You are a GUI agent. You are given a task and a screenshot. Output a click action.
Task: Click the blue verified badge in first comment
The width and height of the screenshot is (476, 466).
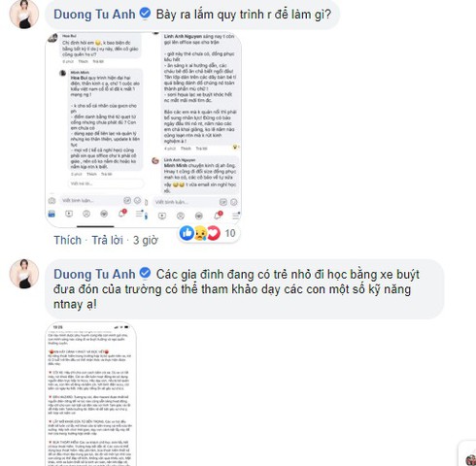tap(145, 14)
